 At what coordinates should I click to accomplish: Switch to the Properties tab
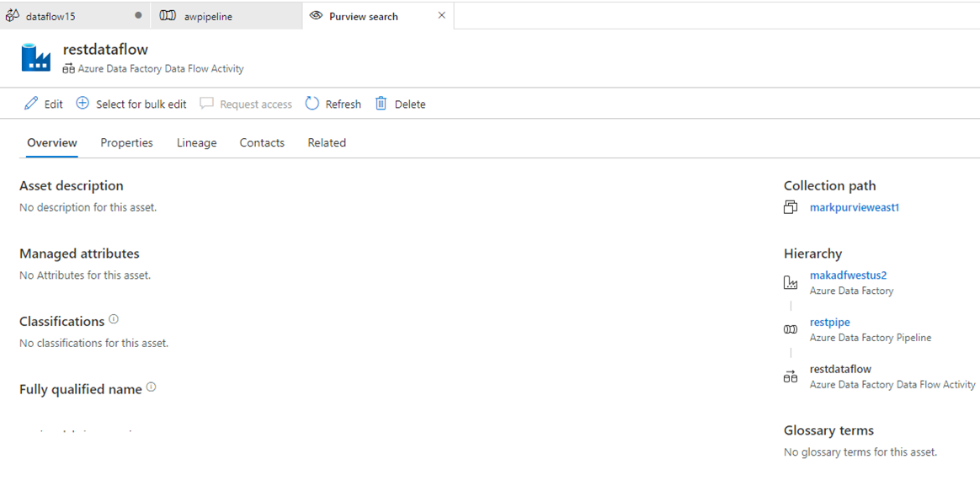point(126,142)
